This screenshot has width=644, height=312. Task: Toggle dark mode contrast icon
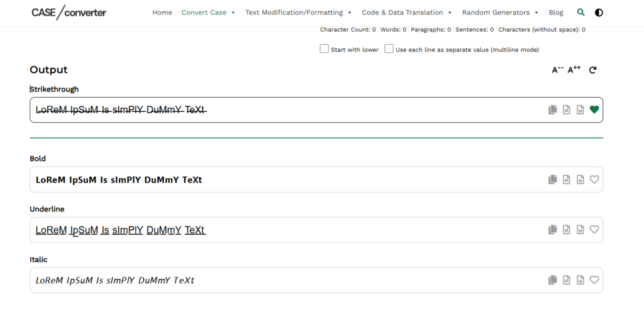(599, 13)
